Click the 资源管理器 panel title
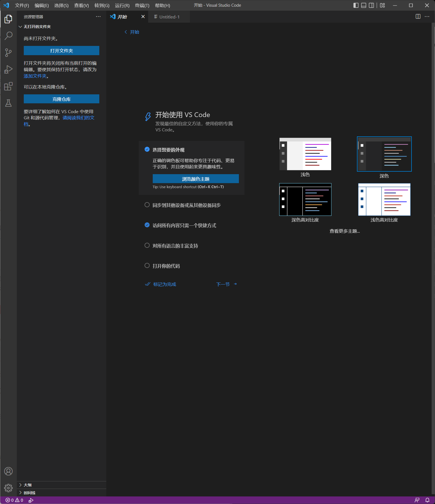The height and width of the screenshot is (504, 435). (x=33, y=17)
